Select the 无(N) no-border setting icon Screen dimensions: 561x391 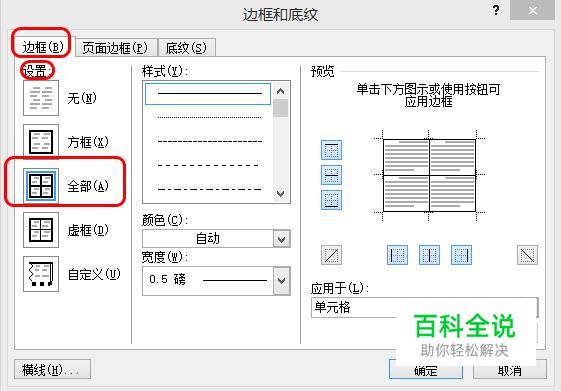(41, 98)
